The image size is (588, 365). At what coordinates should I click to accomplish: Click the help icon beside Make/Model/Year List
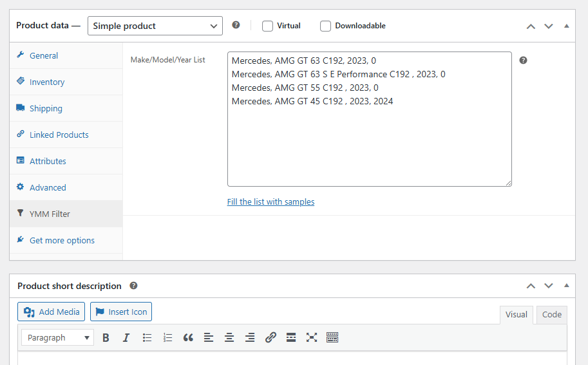click(523, 61)
